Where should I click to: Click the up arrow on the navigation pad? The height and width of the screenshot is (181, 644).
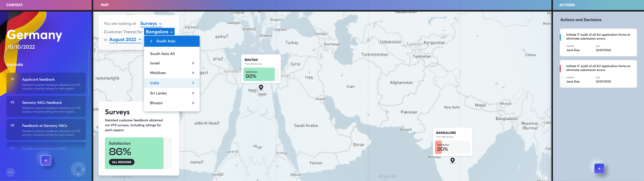[78, 164]
